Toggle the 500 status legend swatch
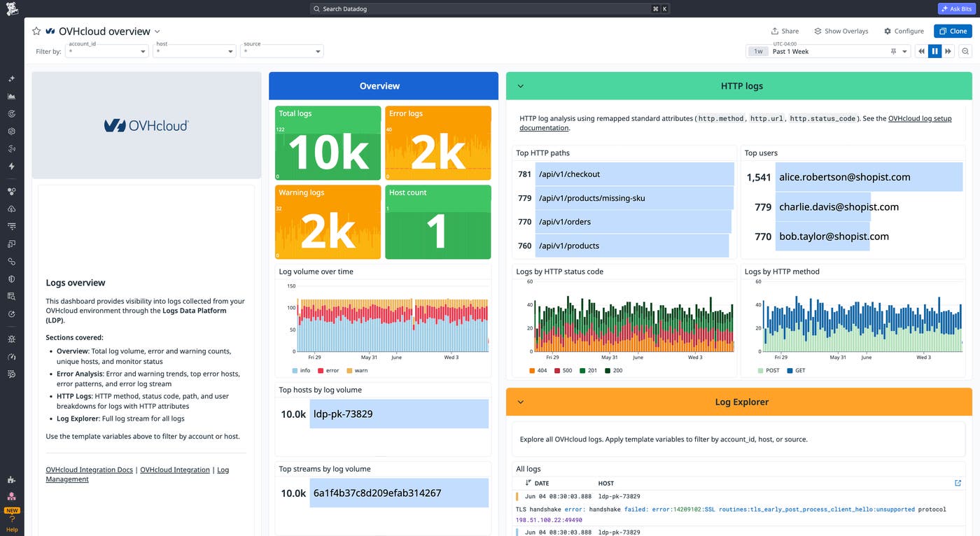This screenshot has width=980, height=536. coord(558,370)
